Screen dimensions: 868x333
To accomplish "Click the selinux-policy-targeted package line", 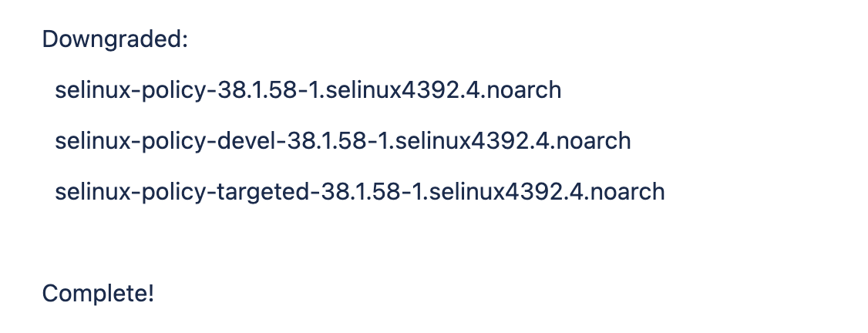I will 359,190.
